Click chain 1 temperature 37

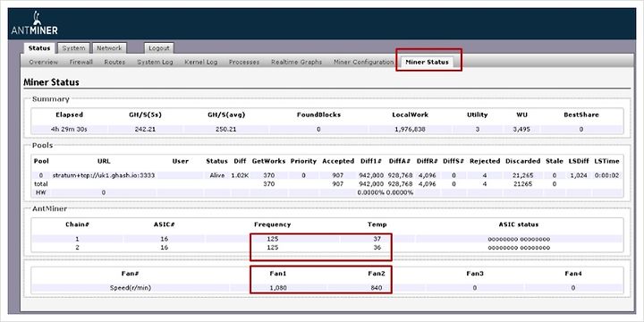377,239
